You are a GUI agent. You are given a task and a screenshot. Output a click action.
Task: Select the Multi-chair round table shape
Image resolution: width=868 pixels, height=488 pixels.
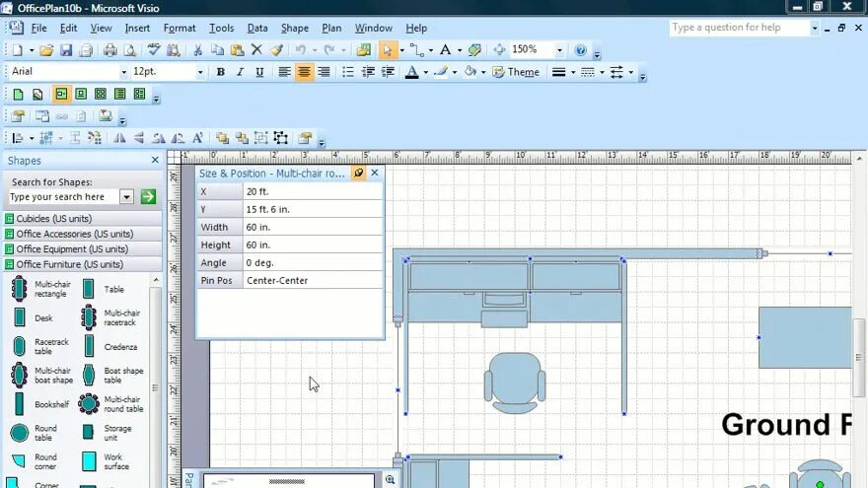[112, 404]
